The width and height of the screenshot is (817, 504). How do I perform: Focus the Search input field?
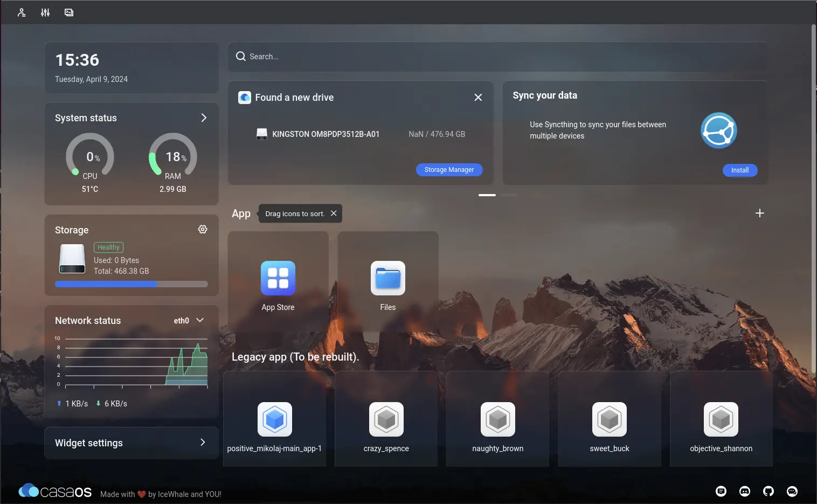[498, 57]
